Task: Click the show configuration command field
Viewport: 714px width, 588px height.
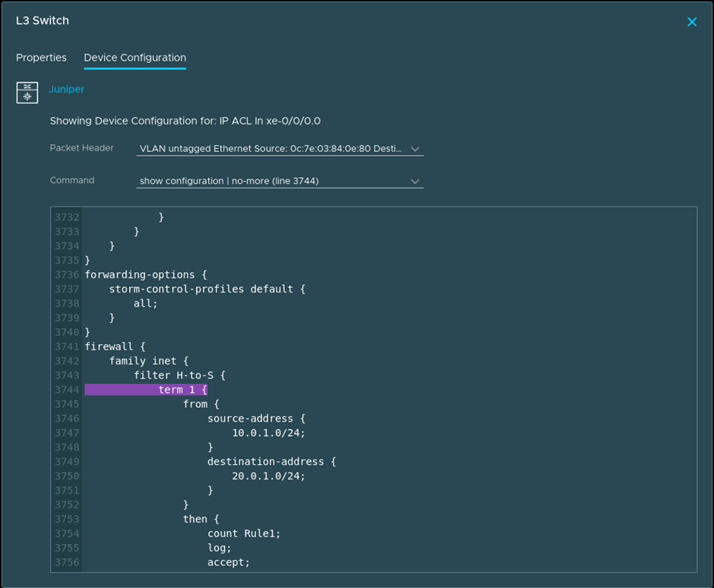Action: (x=271, y=182)
